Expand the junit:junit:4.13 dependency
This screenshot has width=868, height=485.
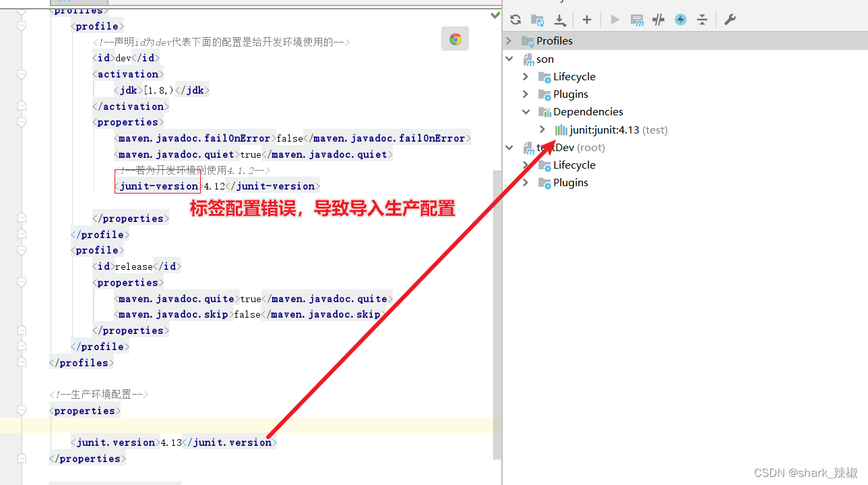(542, 130)
